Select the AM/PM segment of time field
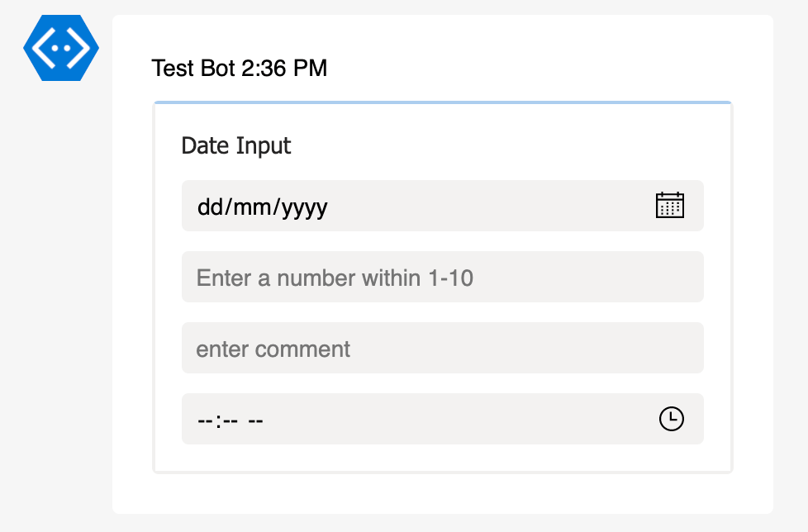The width and height of the screenshot is (808, 532). (255, 420)
